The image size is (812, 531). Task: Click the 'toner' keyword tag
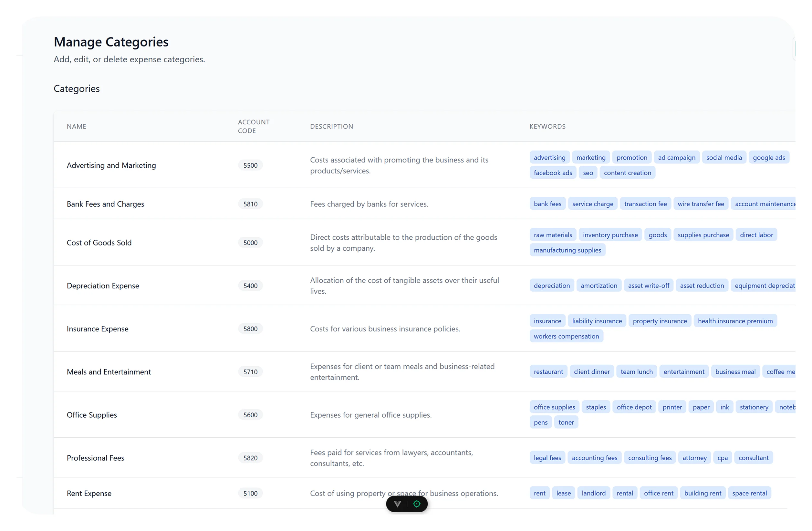pos(566,422)
